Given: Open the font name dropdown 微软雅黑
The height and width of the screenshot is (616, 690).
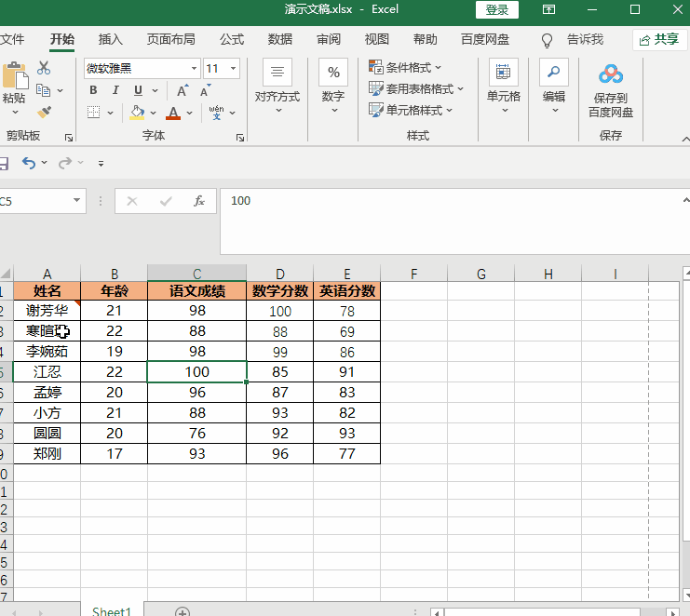Looking at the screenshot, I should [x=142, y=68].
